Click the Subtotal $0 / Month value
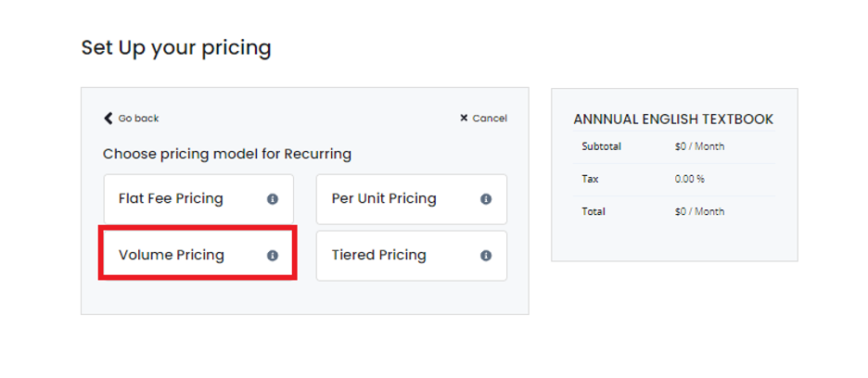Screen dimensions: 868x378 coord(700,146)
